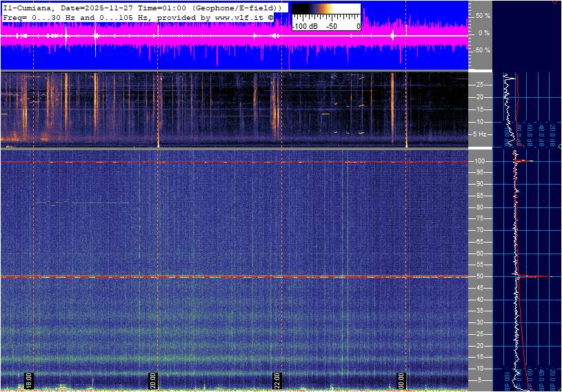Click the red circle marker in top-right corner
This screenshot has width=562, height=392.
[x=557, y=1]
